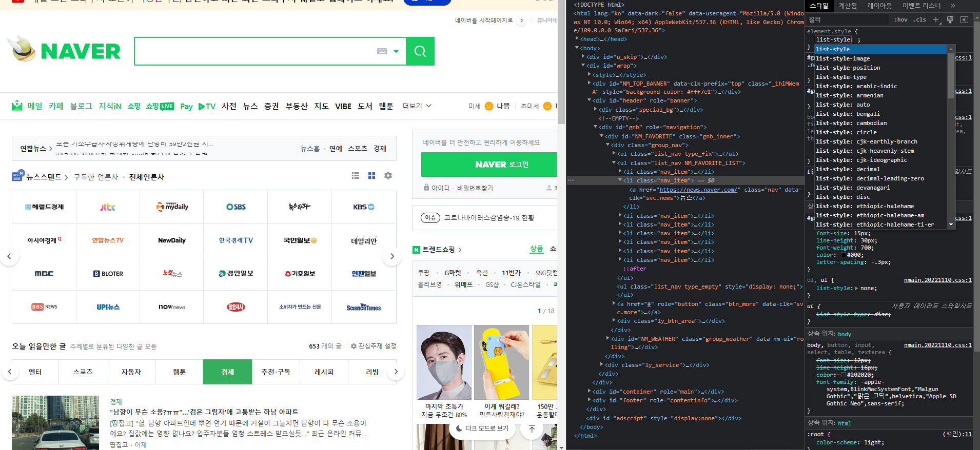The image size is (980, 450).
Task: Open the BBS NEWS press logo
Action: pos(44,307)
